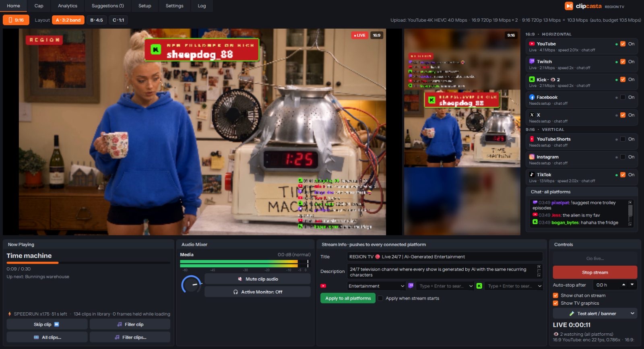Click the eye icon beside 2 watching
Viewport: 644px width, 349px height.
tap(556, 334)
